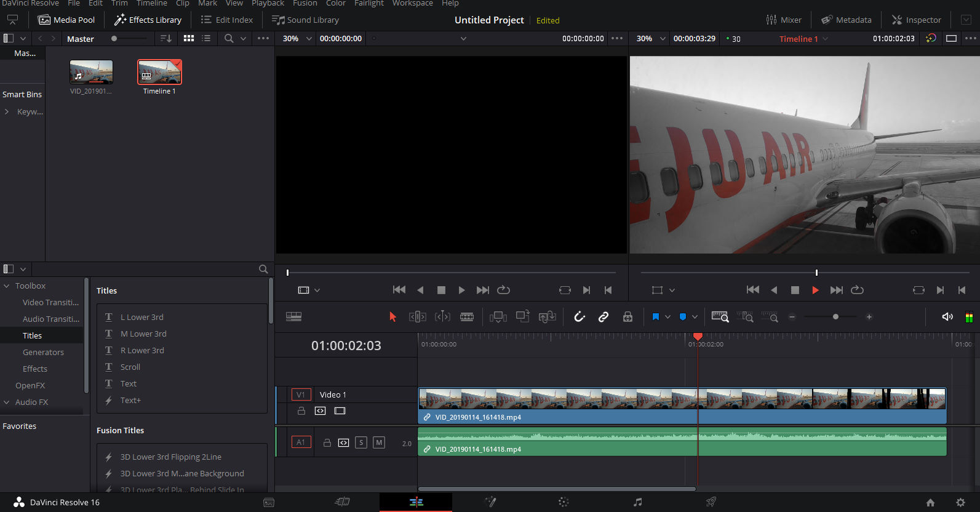This screenshot has width=980, height=512.
Task: Toggle auto select on Video 1 track
Action: pyautogui.click(x=321, y=411)
